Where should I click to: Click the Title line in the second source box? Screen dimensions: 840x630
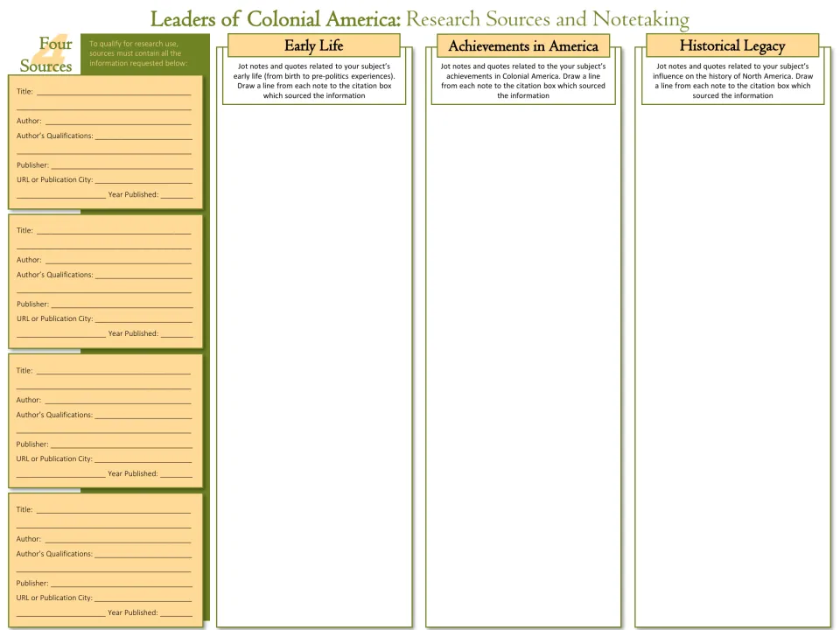click(x=114, y=231)
